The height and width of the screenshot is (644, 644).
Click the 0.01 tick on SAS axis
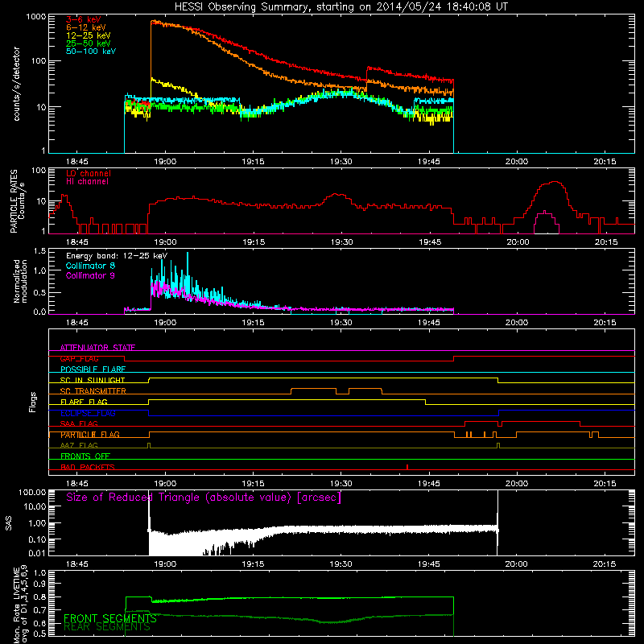tap(37, 553)
